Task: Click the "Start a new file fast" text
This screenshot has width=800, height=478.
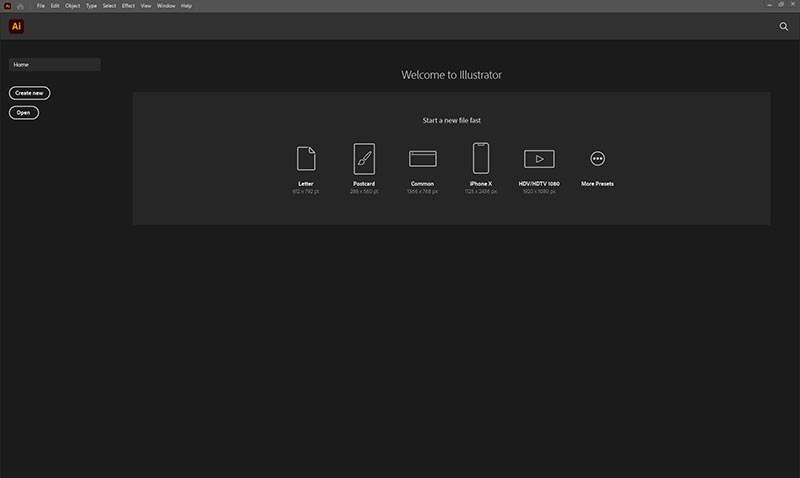Action: (x=452, y=120)
